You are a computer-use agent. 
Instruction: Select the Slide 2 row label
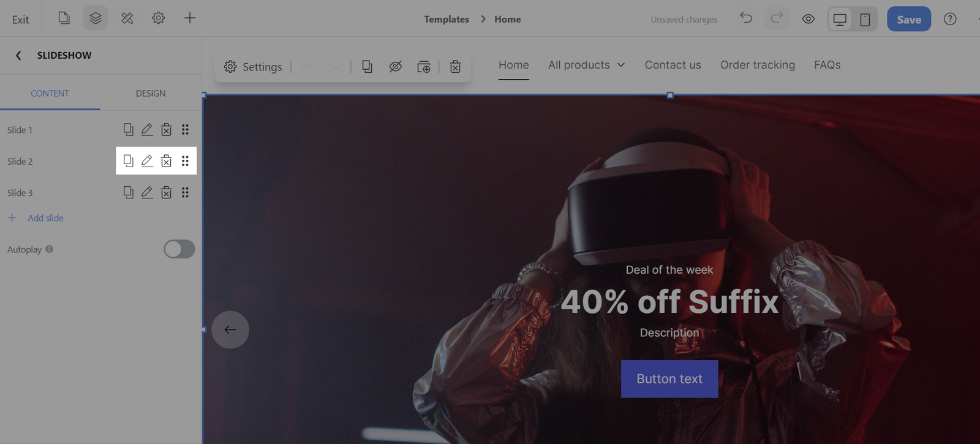pyautogui.click(x=20, y=161)
